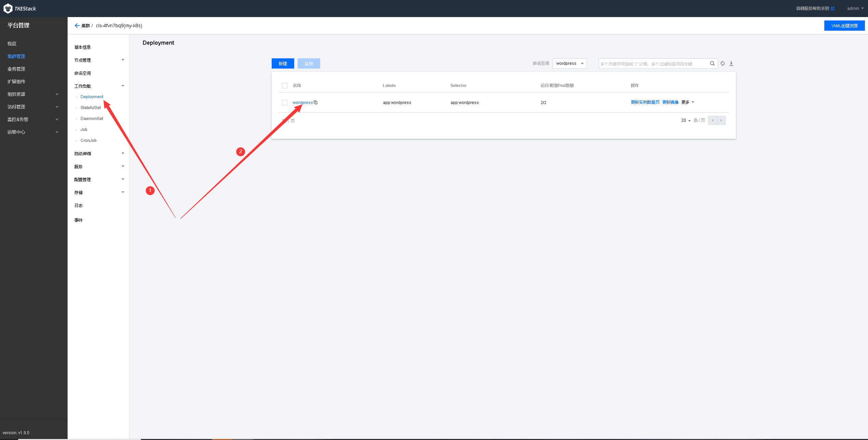Image resolution: width=868 pixels, height=440 pixels.
Task: Click YAML创建资源 button
Action: [x=844, y=26]
